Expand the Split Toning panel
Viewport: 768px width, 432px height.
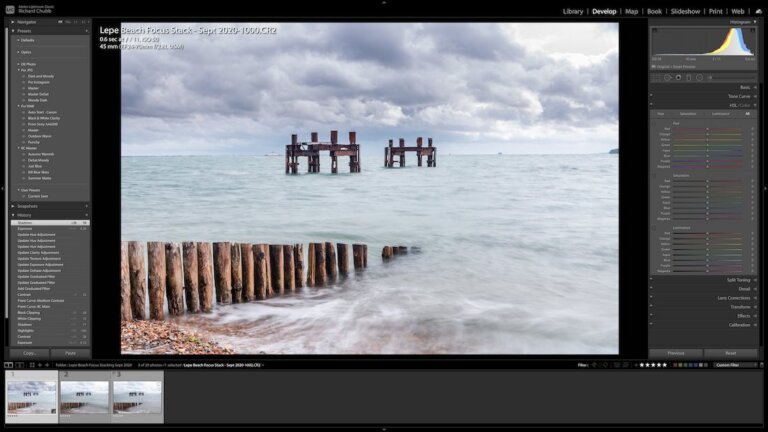pos(755,280)
